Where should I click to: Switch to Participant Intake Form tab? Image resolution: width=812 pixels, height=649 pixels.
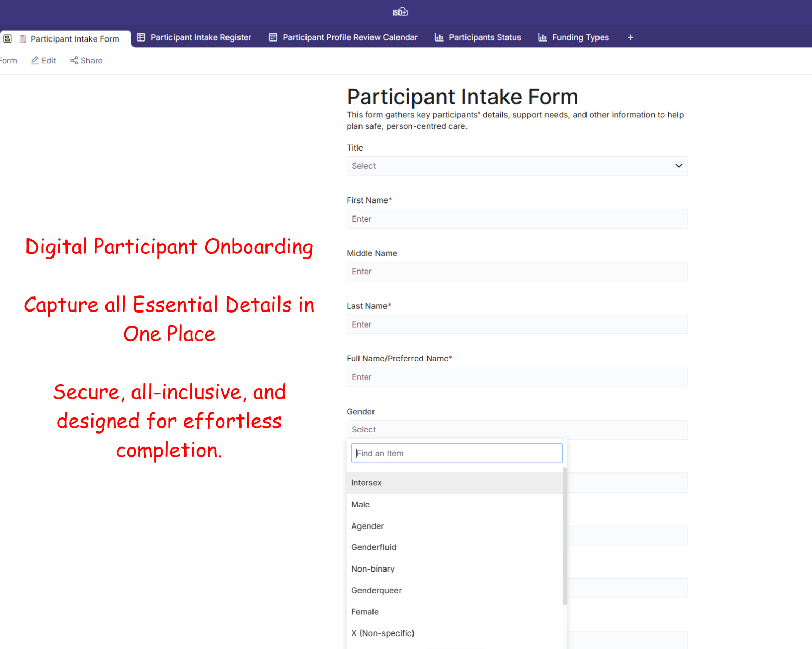[x=74, y=39]
